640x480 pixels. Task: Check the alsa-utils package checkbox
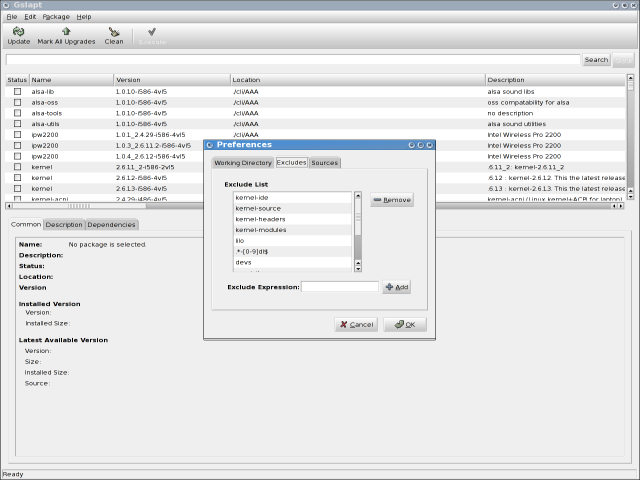click(x=17, y=124)
